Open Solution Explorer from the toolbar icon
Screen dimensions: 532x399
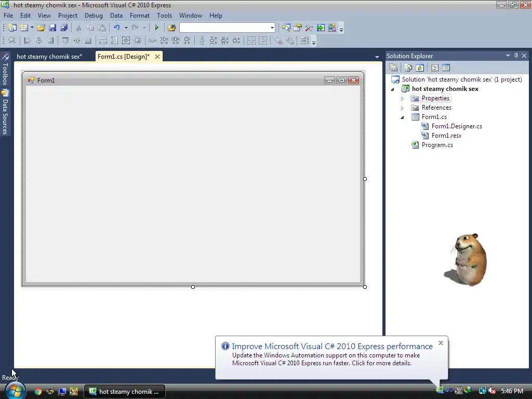[286, 28]
